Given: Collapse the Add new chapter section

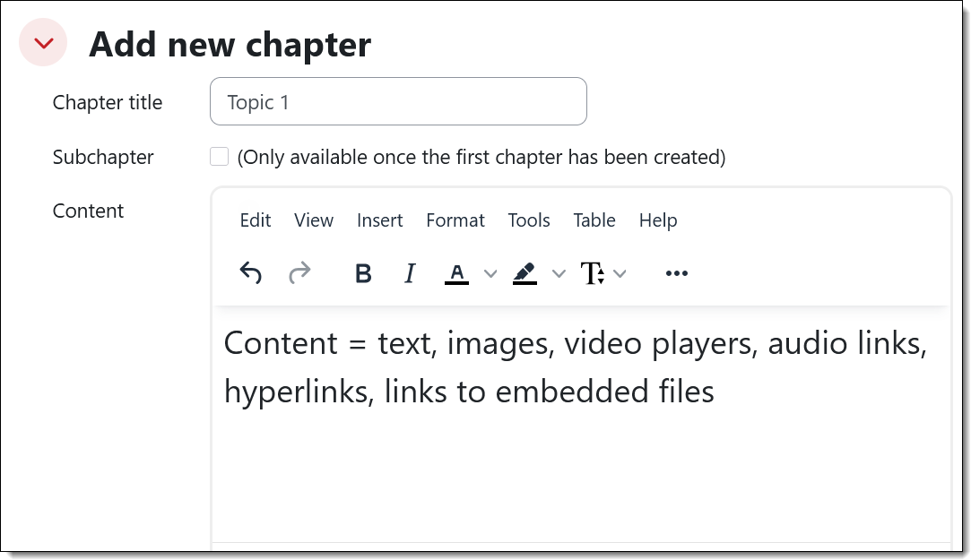Looking at the screenshot, I should pyautogui.click(x=42, y=41).
